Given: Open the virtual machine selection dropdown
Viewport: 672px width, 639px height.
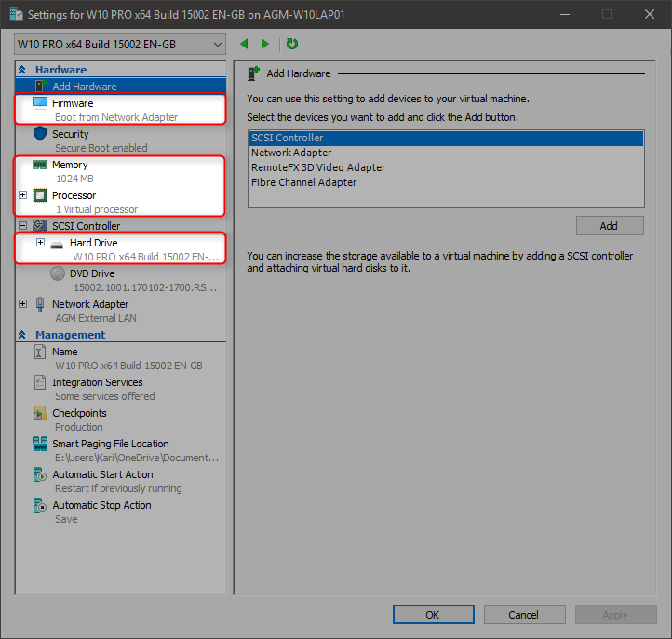Looking at the screenshot, I should point(120,44).
